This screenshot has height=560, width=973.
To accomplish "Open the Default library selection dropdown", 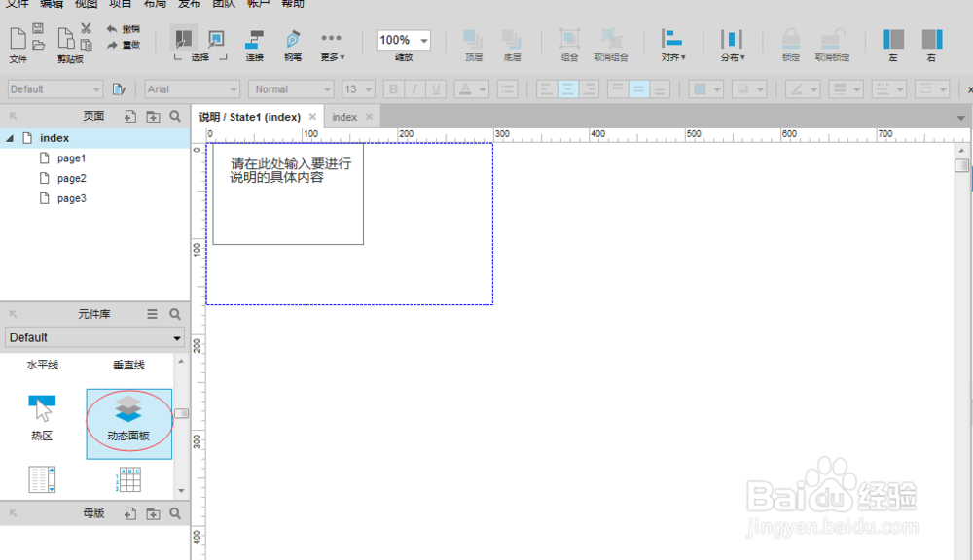I will (x=94, y=337).
